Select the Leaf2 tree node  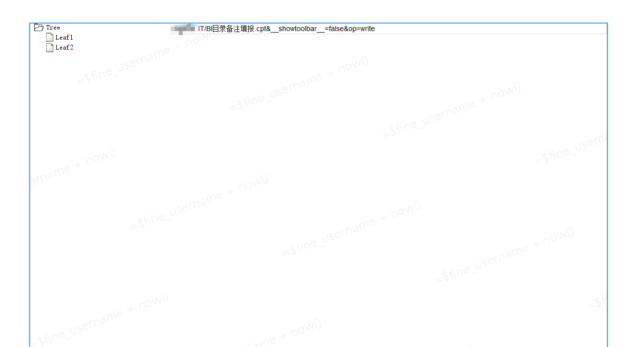[64, 48]
